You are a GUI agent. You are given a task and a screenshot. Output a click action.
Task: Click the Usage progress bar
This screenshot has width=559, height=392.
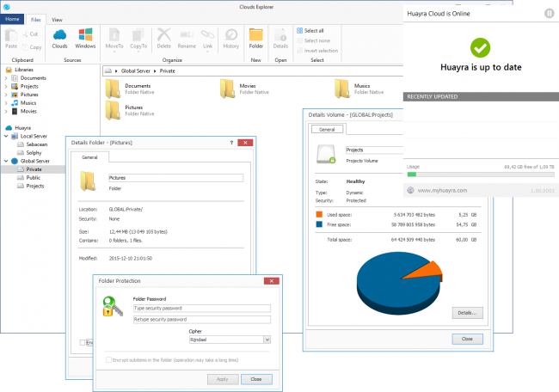click(x=481, y=175)
